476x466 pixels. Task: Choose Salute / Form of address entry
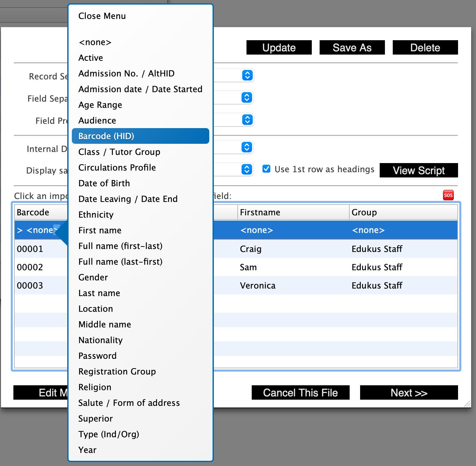(x=140, y=403)
